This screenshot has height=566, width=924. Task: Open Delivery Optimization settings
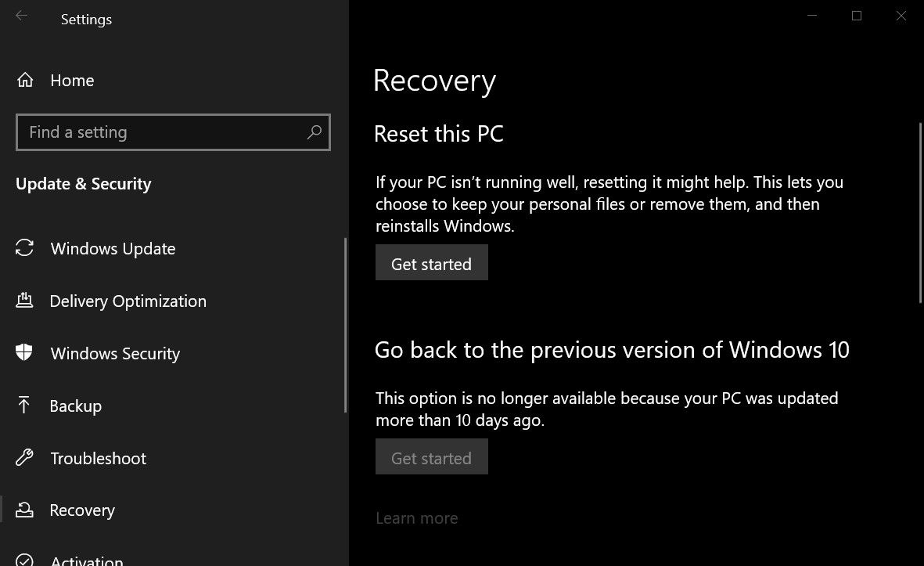pos(128,301)
